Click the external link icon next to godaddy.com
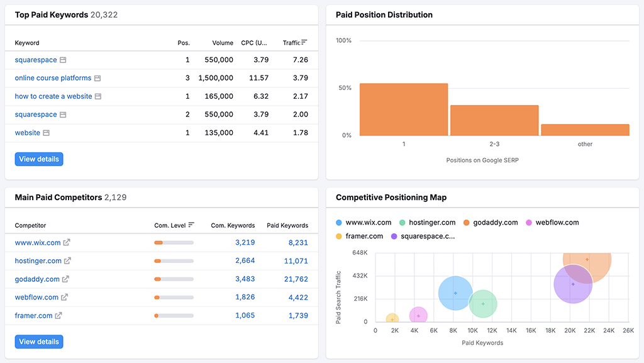644x363 pixels. (x=65, y=279)
